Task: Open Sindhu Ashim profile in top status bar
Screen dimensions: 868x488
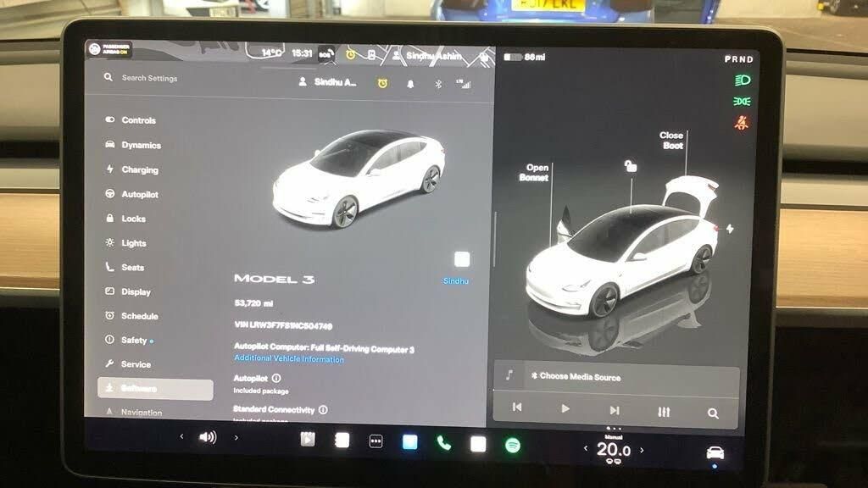Action: pos(427,56)
